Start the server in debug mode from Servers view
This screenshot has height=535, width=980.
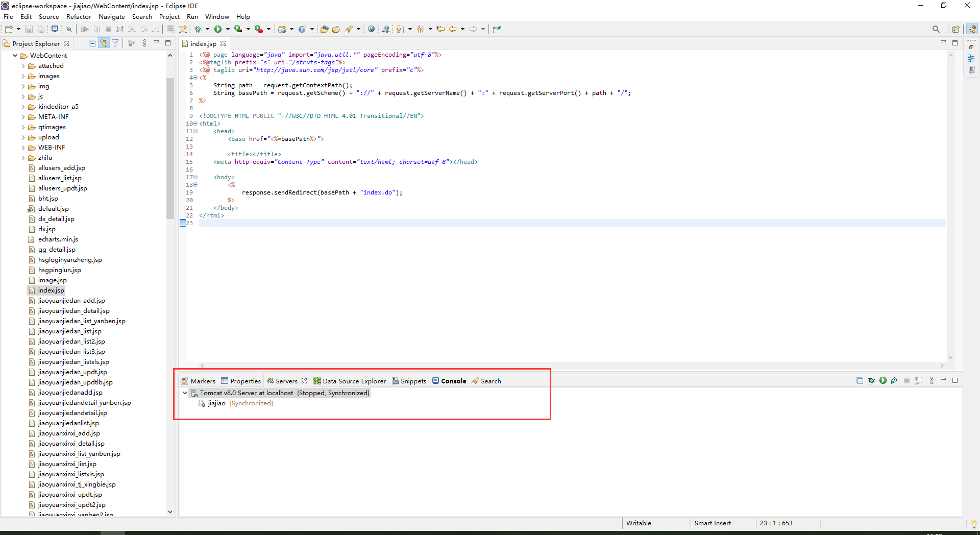click(871, 380)
